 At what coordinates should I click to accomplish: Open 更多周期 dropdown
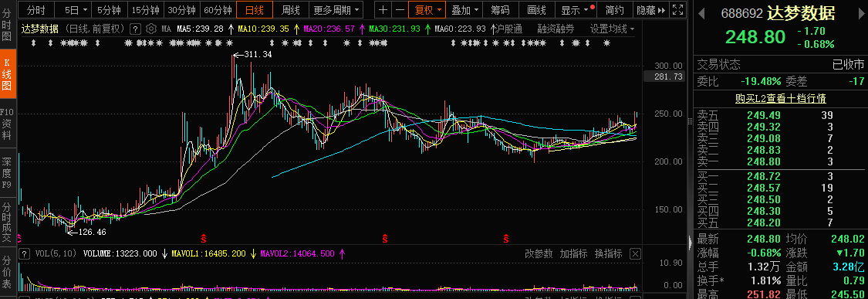pyautogui.click(x=336, y=9)
